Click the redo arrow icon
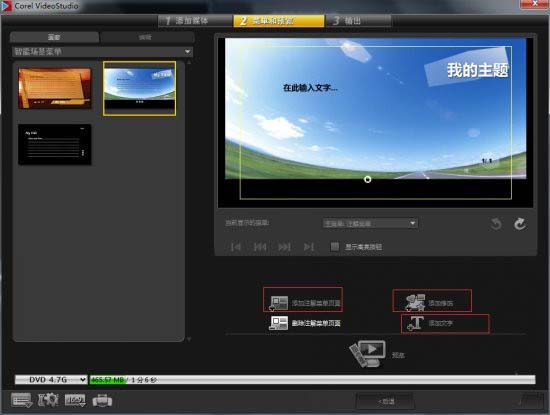 [519, 224]
